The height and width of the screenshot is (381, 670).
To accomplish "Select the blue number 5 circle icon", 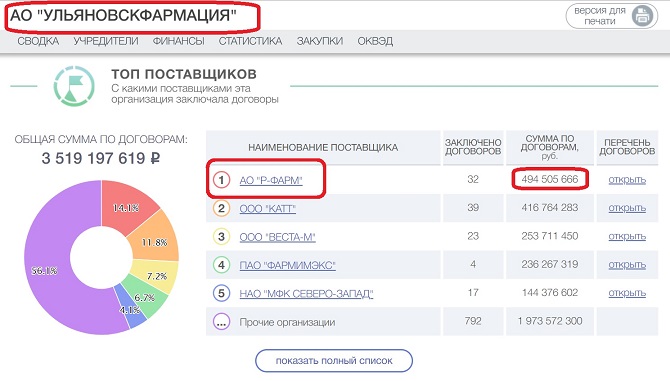I will (221, 293).
